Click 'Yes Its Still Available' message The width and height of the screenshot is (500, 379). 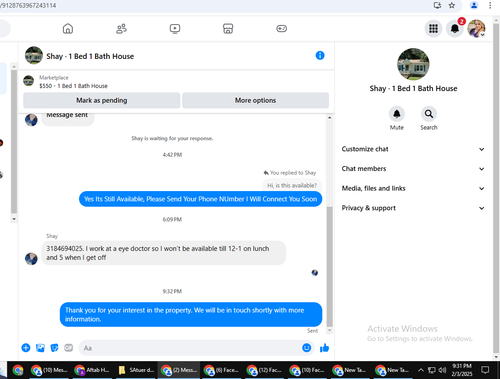(200, 199)
